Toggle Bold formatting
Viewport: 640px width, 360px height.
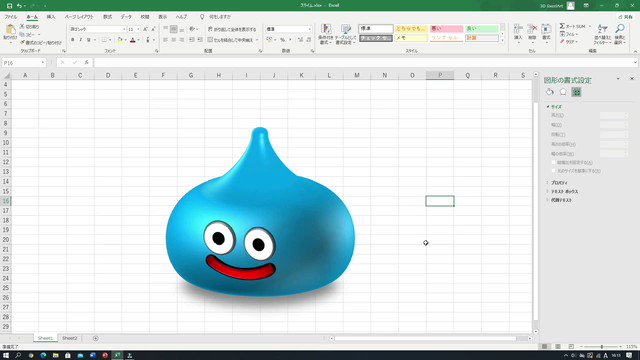point(73,40)
